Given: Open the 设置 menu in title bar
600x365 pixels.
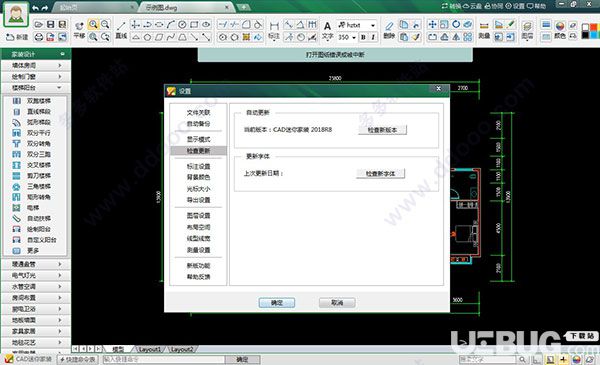Looking at the screenshot, I should tap(515, 6).
